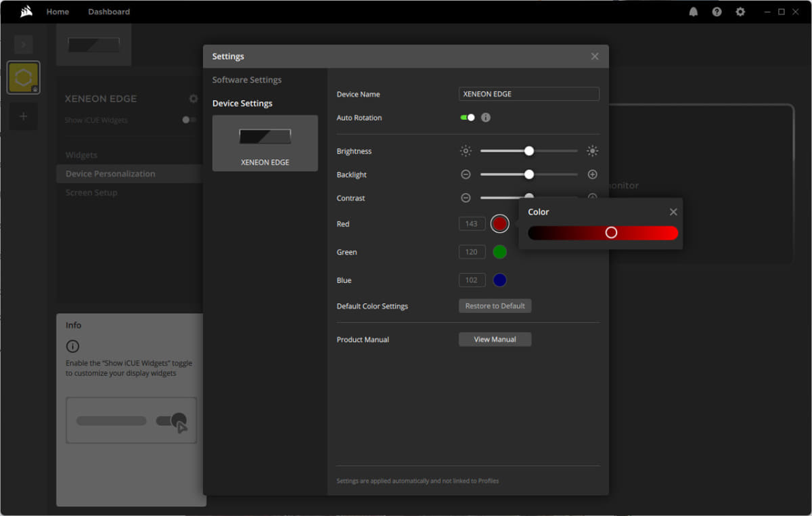The height and width of the screenshot is (516, 812).
Task: Click Auto Rotation info icon
Action: point(486,117)
